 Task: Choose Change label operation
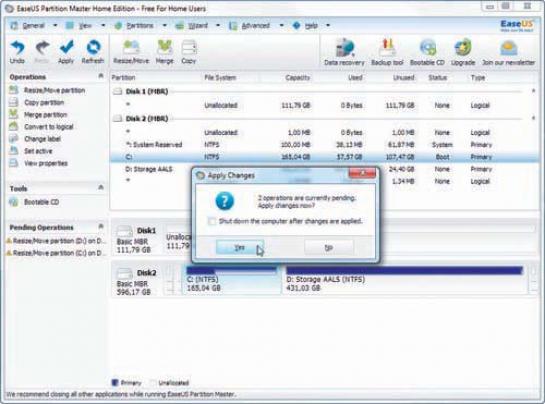pos(42,139)
